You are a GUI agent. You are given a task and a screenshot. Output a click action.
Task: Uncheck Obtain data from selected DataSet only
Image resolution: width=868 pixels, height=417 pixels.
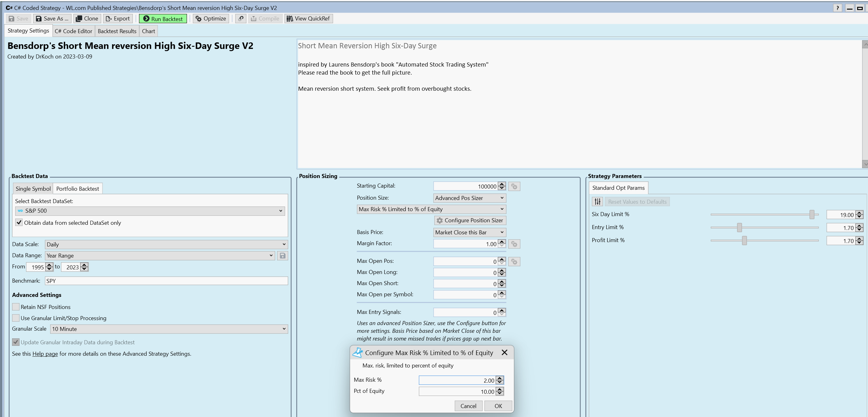(x=19, y=223)
